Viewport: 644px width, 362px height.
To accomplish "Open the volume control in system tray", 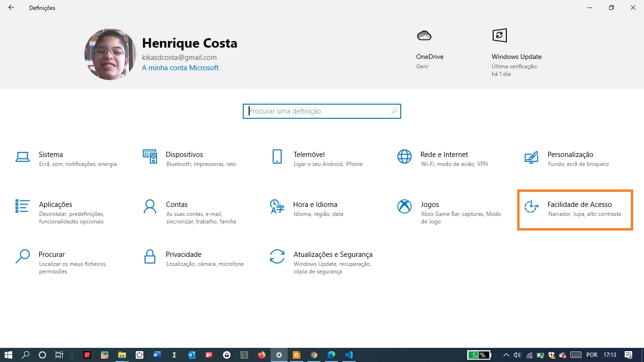I will pos(517,355).
